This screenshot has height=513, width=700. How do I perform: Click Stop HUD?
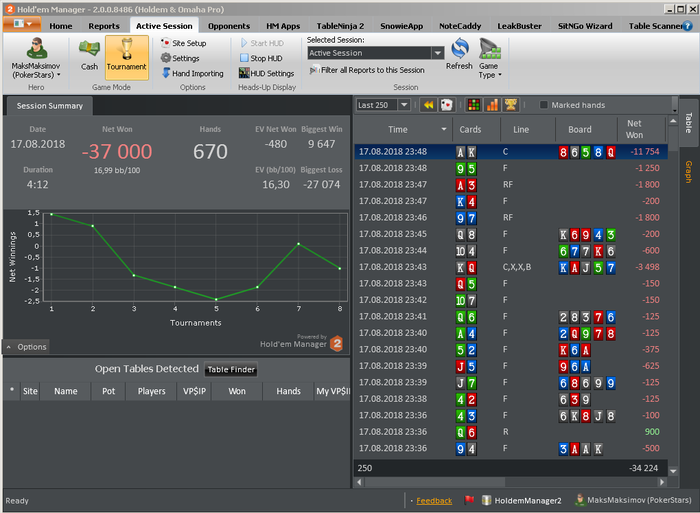click(x=261, y=58)
